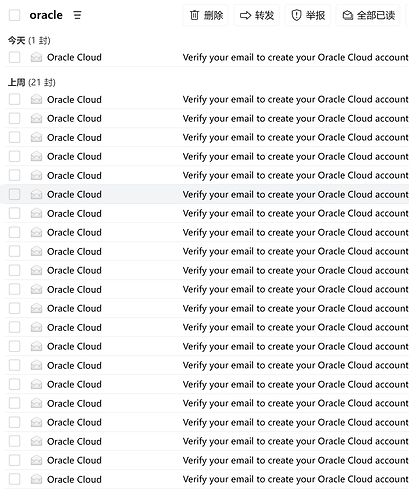Collapse the 今天 (1 封) group header
The image size is (409, 500).
[29, 41]
